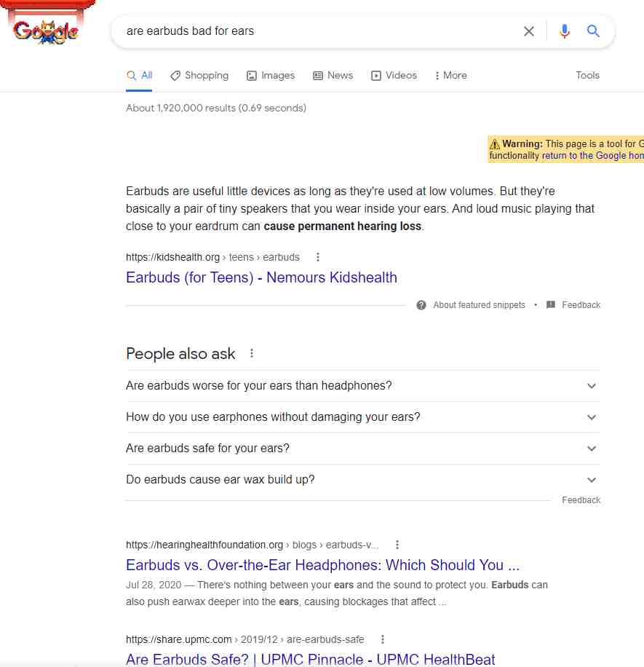
Task: Clear the search box with the X icon
Action: (x=528, y=31)
